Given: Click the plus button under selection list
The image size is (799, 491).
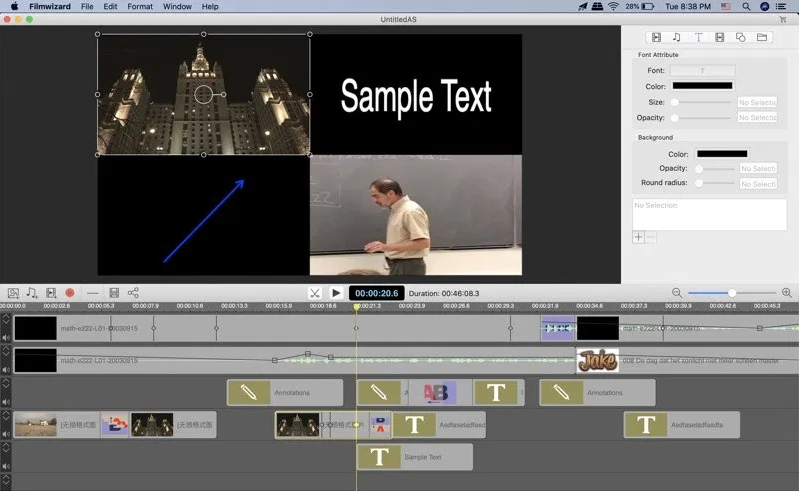Looking at the screenshot, I should (638, 237).
